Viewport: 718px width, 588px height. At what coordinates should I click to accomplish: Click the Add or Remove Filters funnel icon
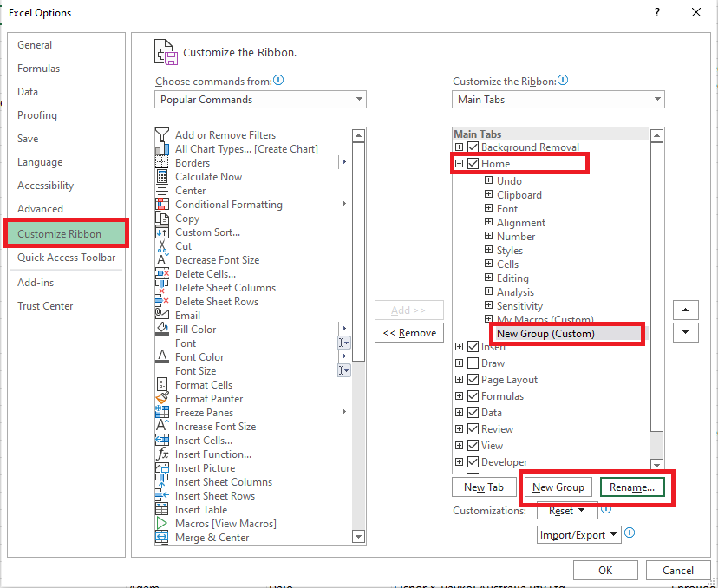coord(162,135)
